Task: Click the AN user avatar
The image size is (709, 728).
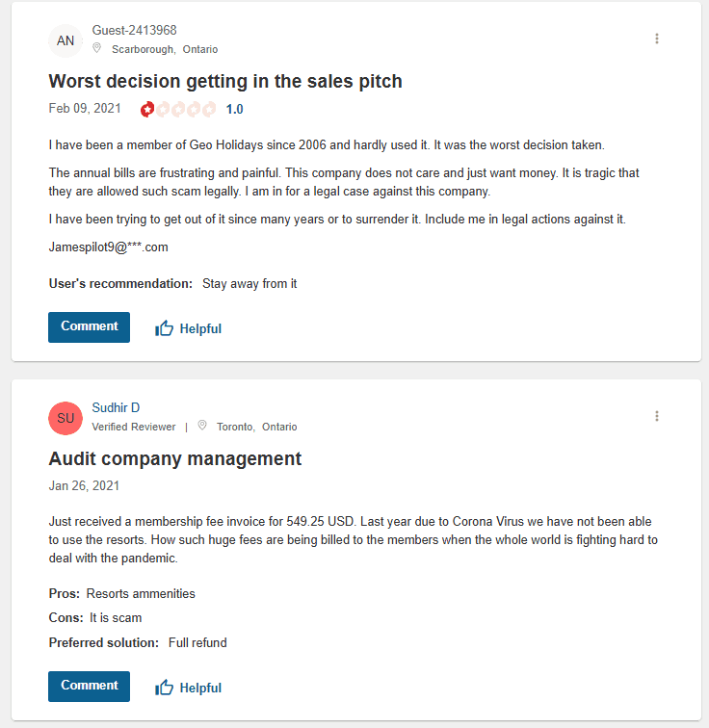Action: [x=66, y=40]
